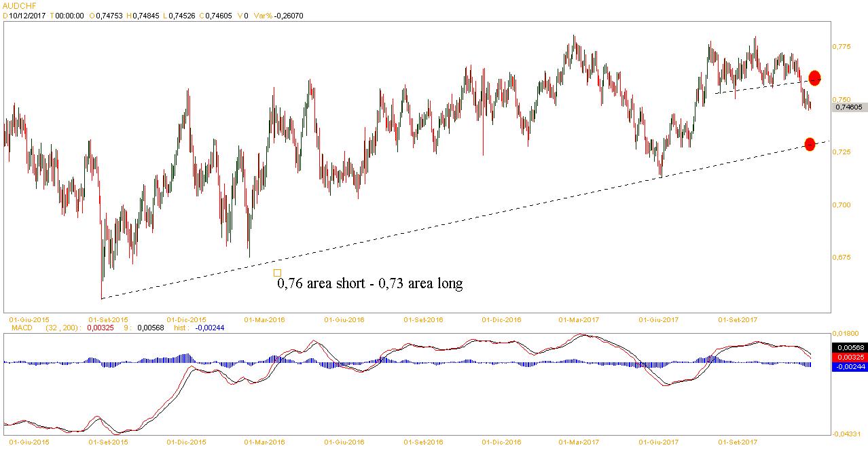Click the 0,700 price axis label
Screen dimensions: 868x454
click(x=842, y=205)
